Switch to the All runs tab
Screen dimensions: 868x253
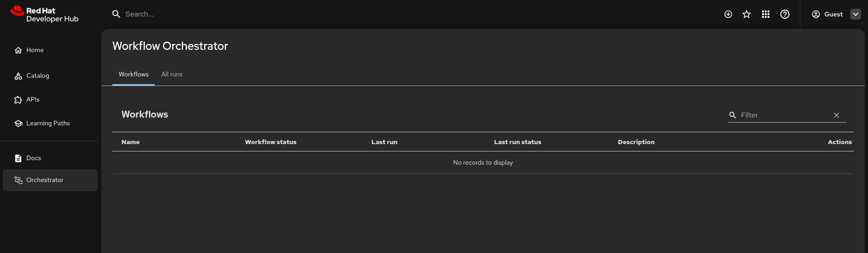(172, 74)
